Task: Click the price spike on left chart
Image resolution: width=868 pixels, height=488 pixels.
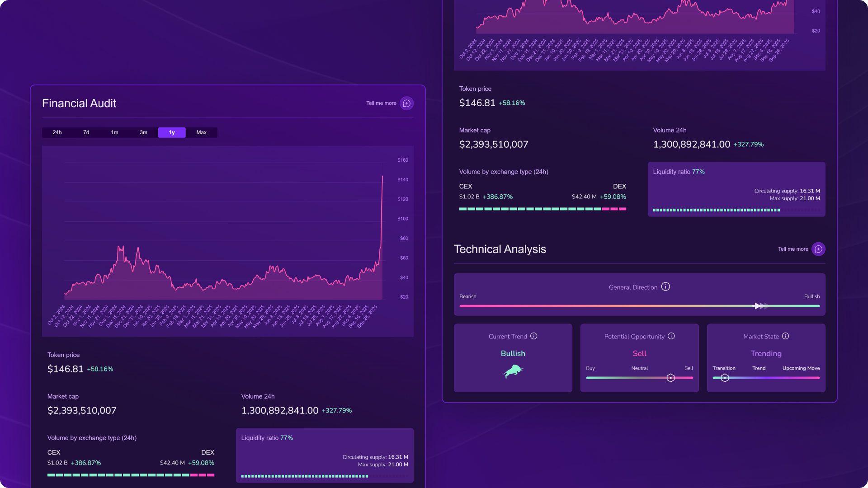Action: (382, 181)
